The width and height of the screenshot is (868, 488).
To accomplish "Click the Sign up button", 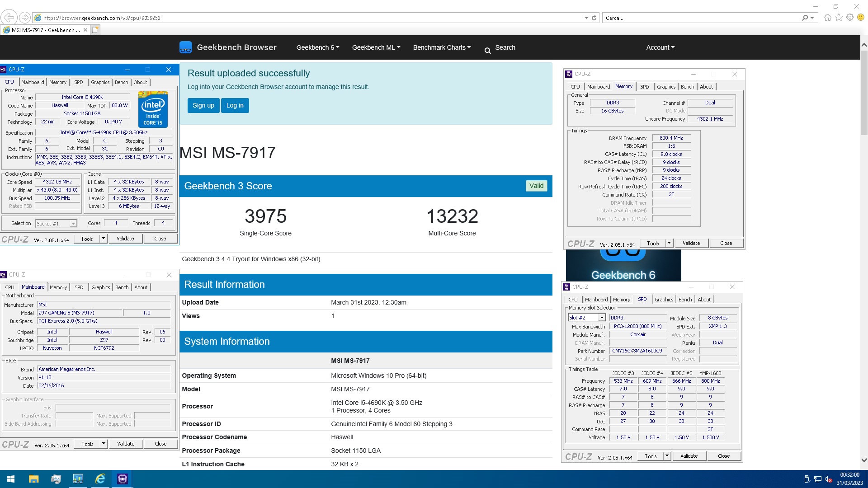I will [x=203, y=105].
